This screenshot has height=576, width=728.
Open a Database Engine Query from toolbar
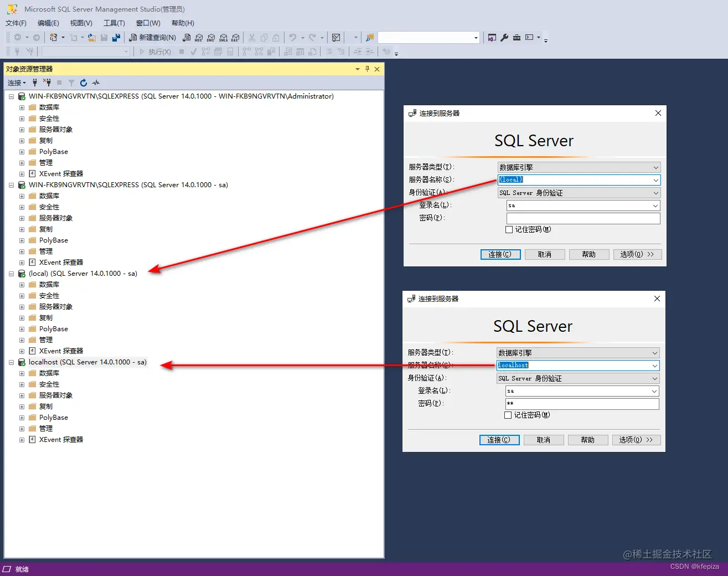pyautogui.click(x=187, y=38)
